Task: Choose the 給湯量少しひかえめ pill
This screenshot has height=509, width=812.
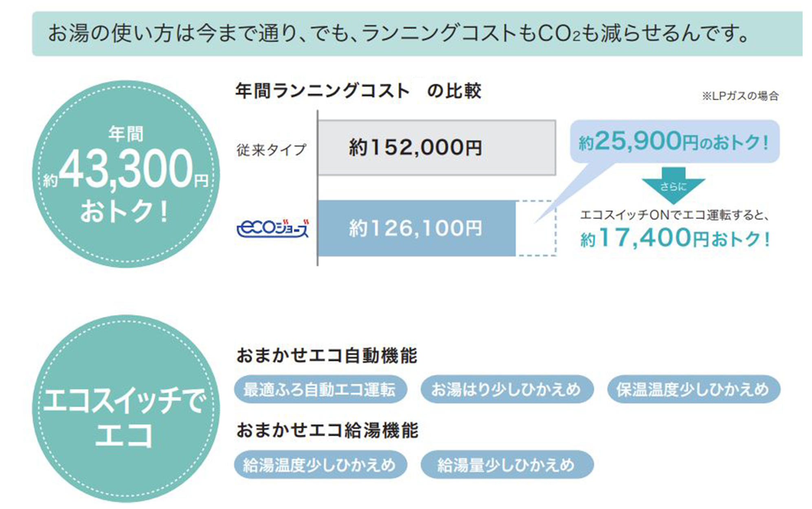Action: click(x=507, y=465)
